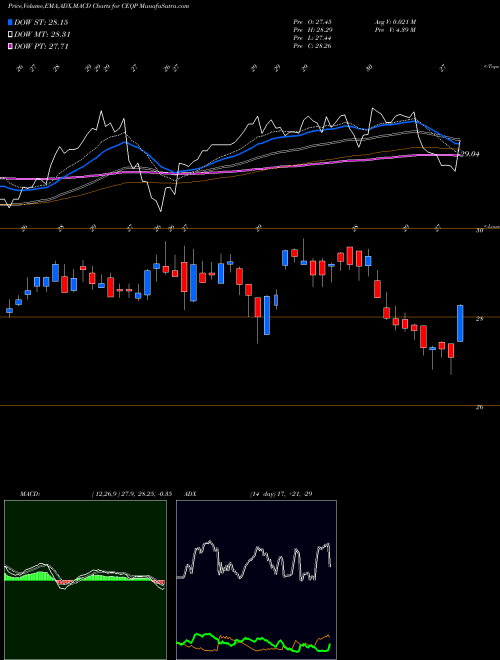The height and width of the screenshot is (660, 500).
Task: Open the green MACD indicator chart
Action: [85, 580]
